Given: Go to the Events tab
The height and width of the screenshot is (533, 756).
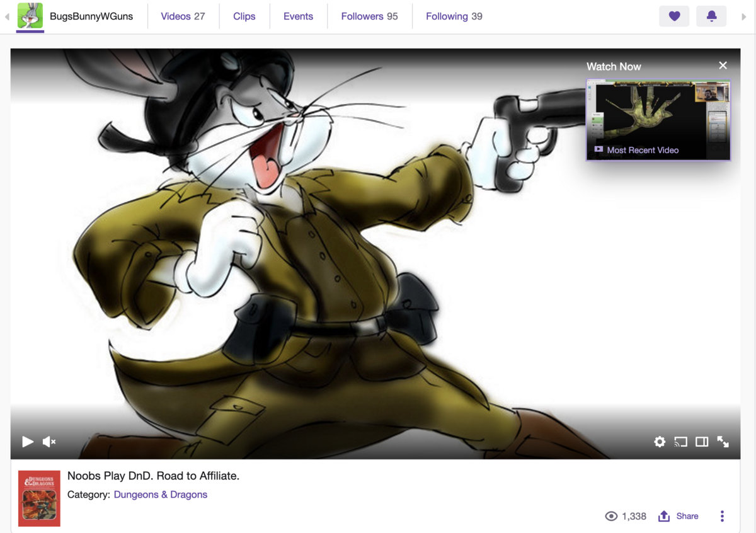Looking at the screenshot, I should tap(298, 16).
